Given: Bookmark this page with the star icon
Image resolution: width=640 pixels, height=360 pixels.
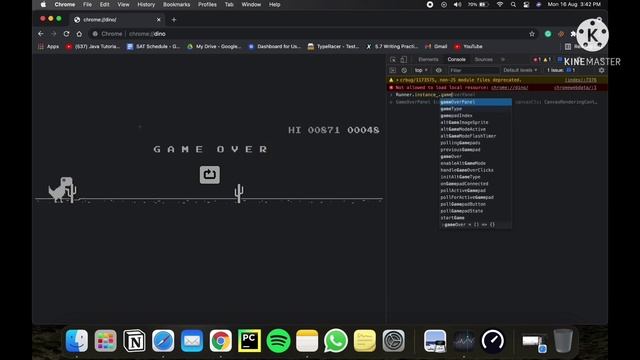Looking at the screenshot, I should point(532,34).
